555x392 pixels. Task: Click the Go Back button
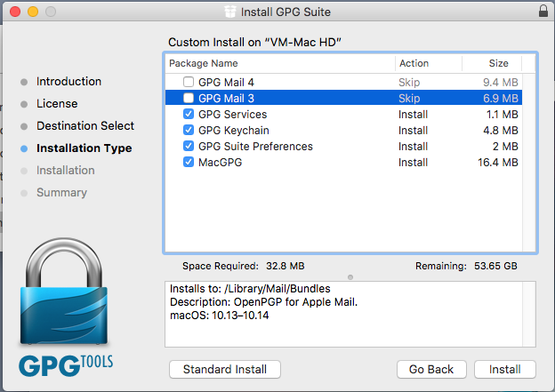pyautogui.click(x=431, y=370)
